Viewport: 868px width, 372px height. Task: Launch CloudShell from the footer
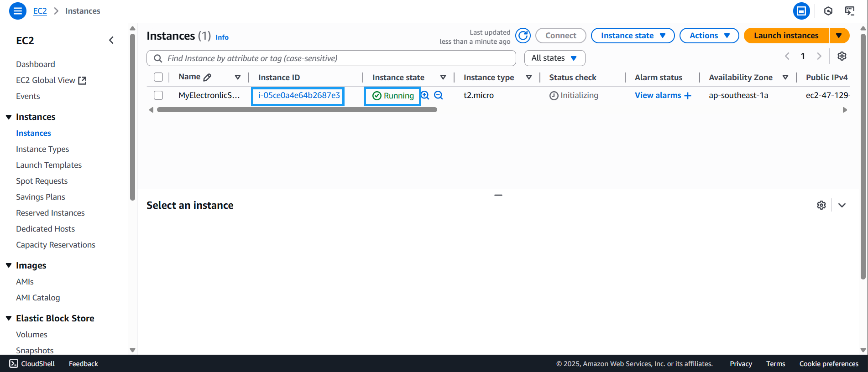[x=32, y=363]
